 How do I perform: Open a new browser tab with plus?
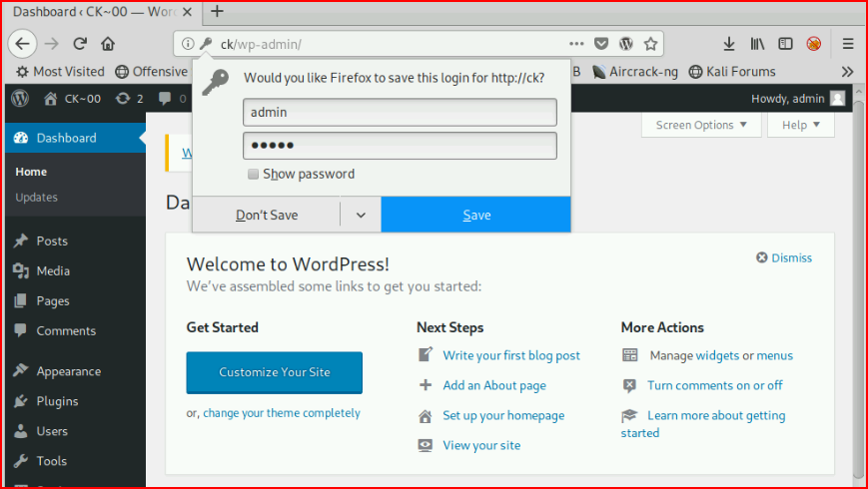(217, 12)
